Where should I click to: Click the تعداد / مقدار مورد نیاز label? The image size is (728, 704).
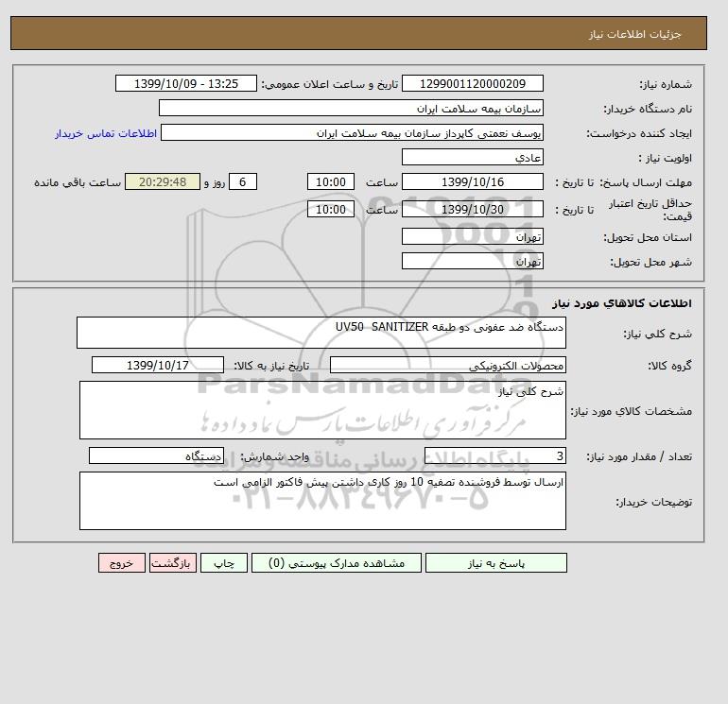coord(639,456)
